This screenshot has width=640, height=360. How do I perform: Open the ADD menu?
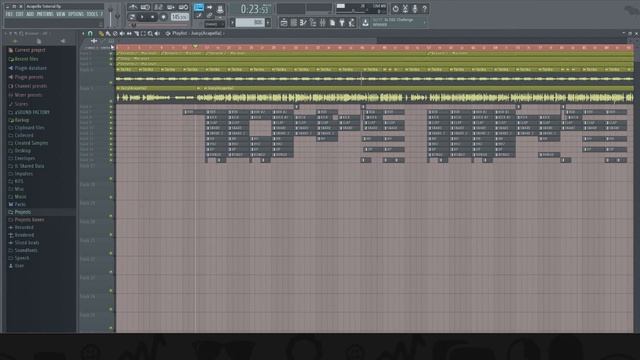point(30,14)
